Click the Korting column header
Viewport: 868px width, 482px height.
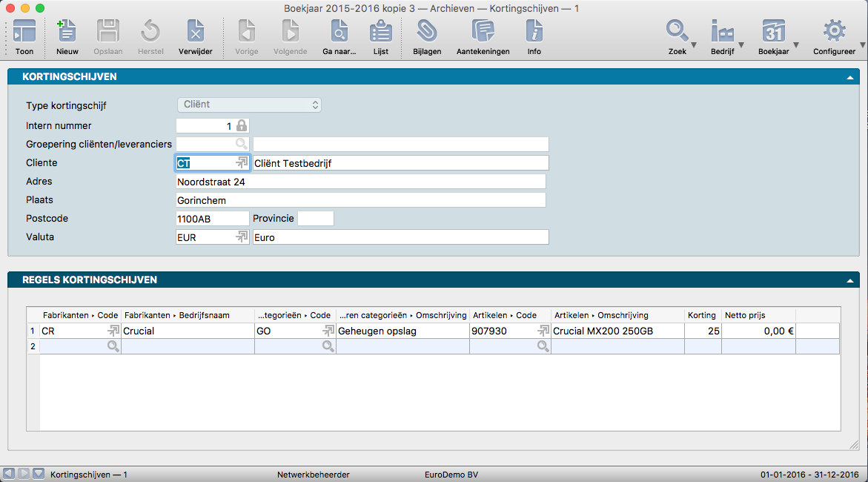click(x=703, y=315)
